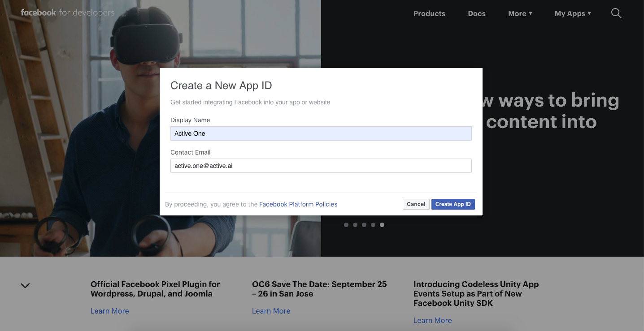
Task: Open the My Apps dropdown
Action: coord(573,13)
